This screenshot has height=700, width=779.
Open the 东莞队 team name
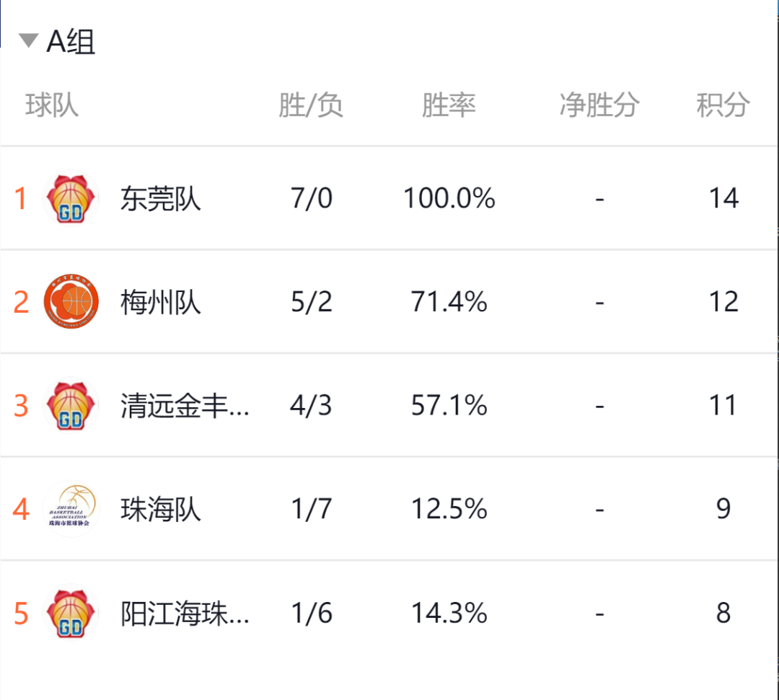160,198
